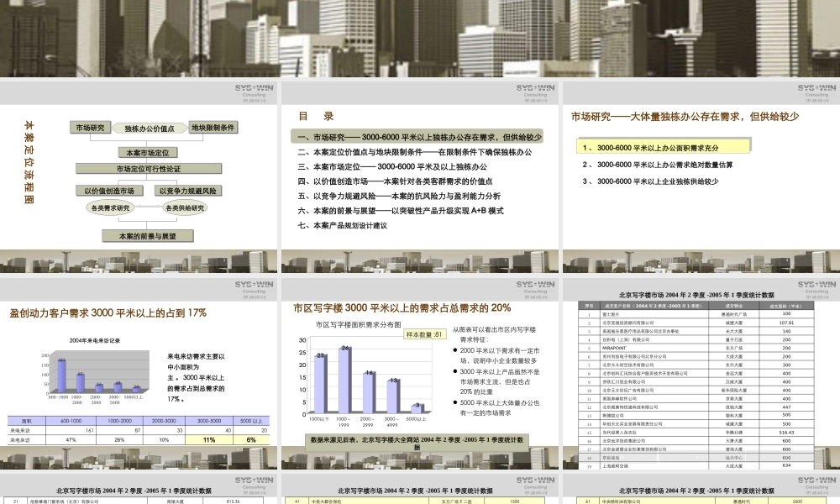Click the MIRAPOINT row in the statistics table

click(696, 348)
